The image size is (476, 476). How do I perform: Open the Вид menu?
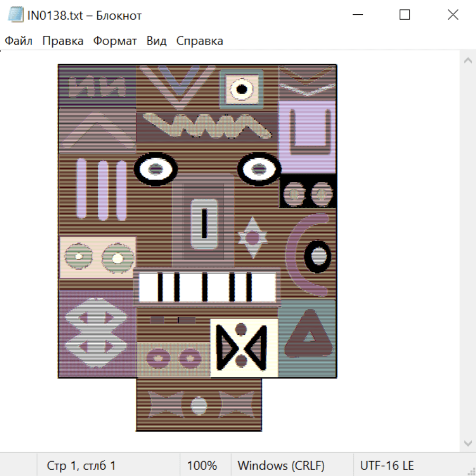tap(157, 41)
